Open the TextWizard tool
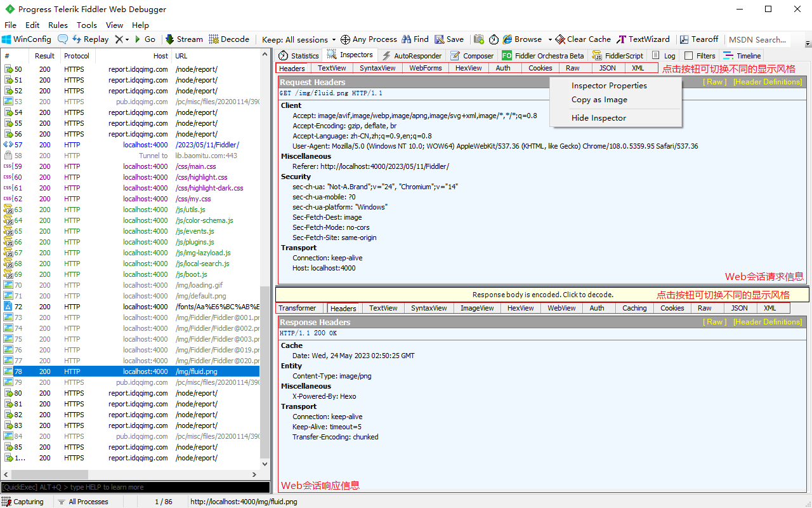The width and height of the screenshot is (812, 508). (643, 39)
